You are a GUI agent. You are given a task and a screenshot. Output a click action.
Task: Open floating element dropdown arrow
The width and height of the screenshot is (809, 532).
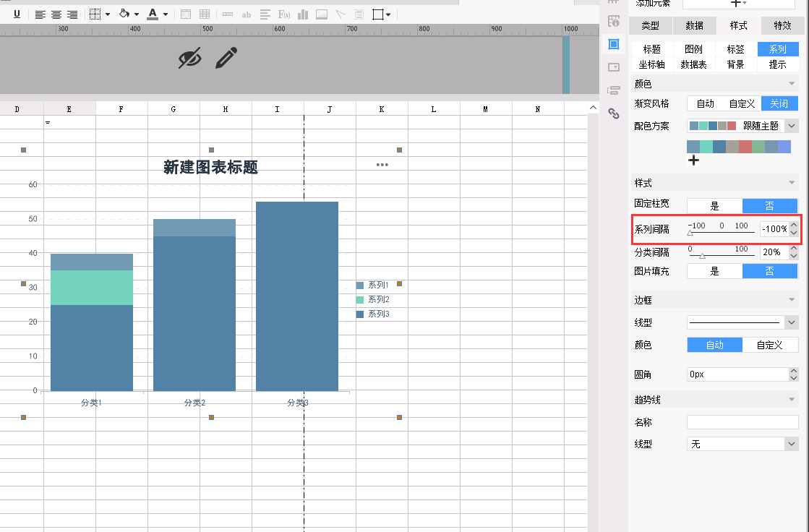(x=388, y=15)
